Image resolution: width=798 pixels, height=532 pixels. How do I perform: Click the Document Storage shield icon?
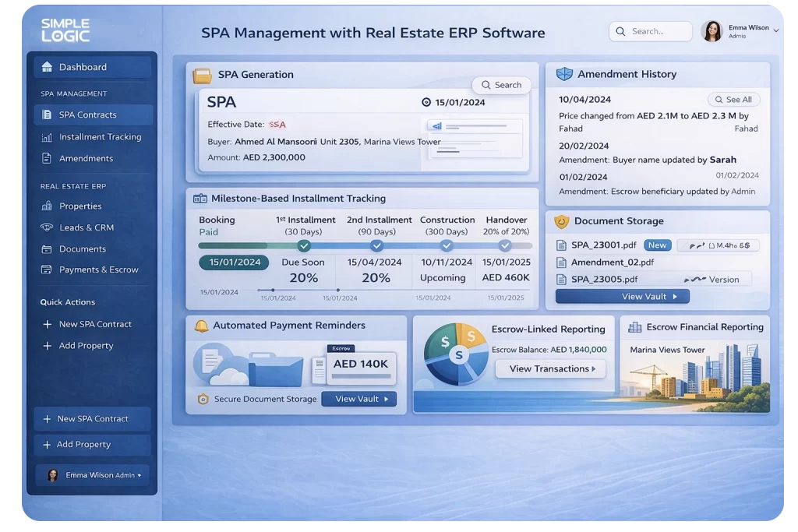coord(563,221)
